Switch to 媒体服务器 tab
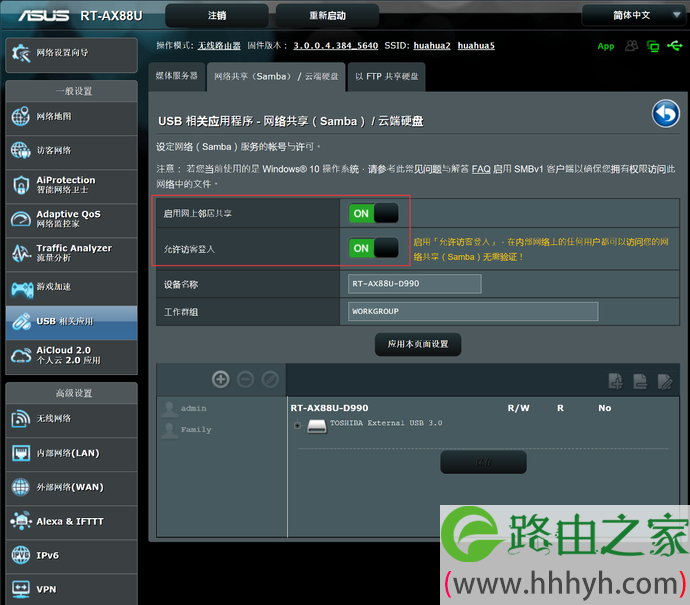This screenshot has height=605, width=690. [x=176, y=76]
